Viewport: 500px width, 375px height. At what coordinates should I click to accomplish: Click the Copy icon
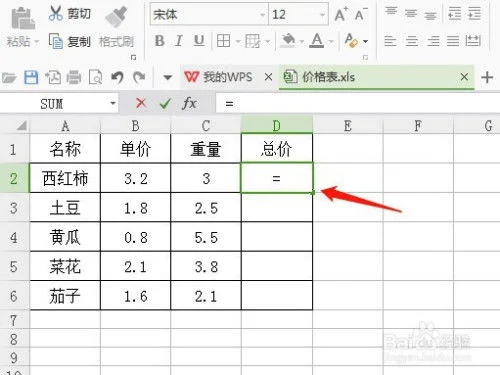(55, 41)
